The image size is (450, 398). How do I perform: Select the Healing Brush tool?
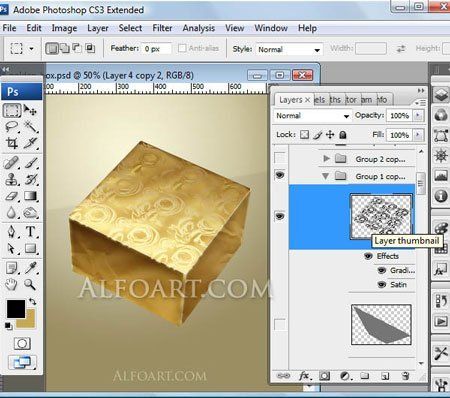(x=12, y=163)
